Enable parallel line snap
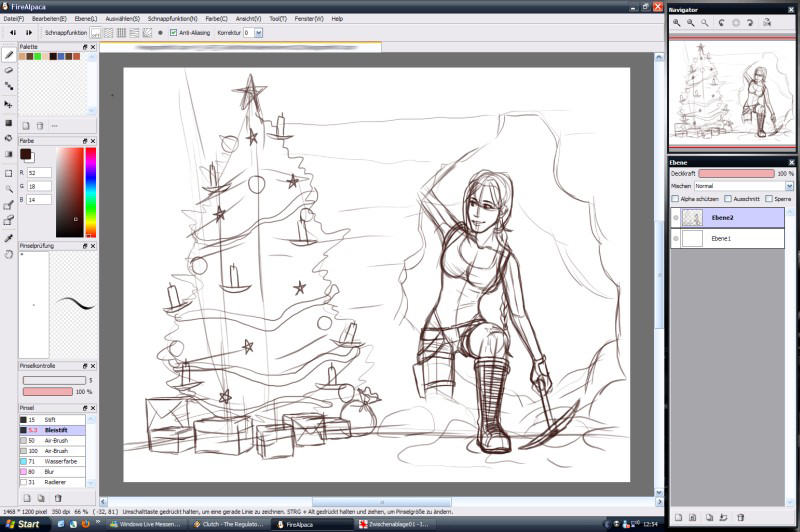The height and width of the screenshot is (532, 800). (109, 33)
